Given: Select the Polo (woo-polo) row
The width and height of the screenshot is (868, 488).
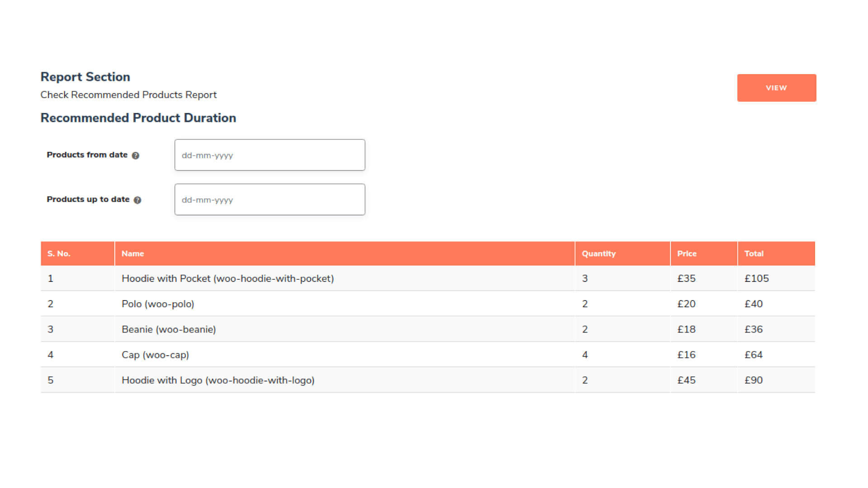Looking at the screenshot, I should tap(158, 304).
